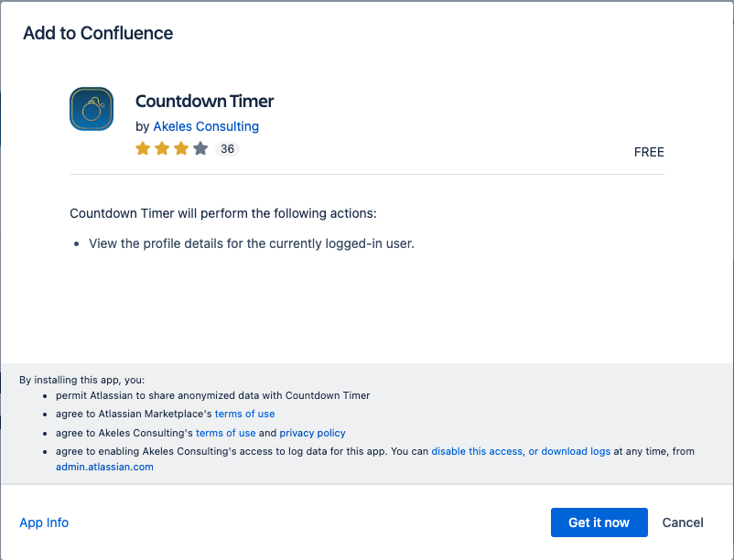Viewport: 734px width, 560px height.
Task: Click the FREE pricing label
Action: click(x=649, y=152)
